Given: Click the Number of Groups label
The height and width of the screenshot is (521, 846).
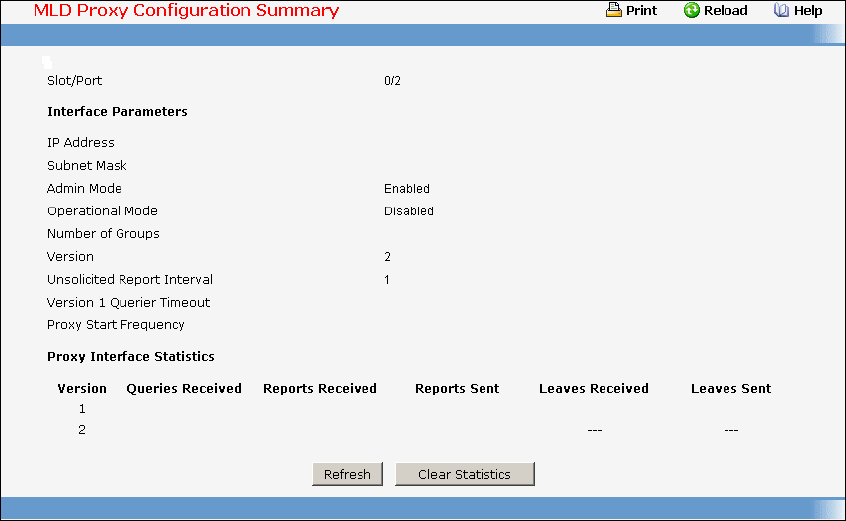Looking at the screenshot, I should (x=104, y=234).
